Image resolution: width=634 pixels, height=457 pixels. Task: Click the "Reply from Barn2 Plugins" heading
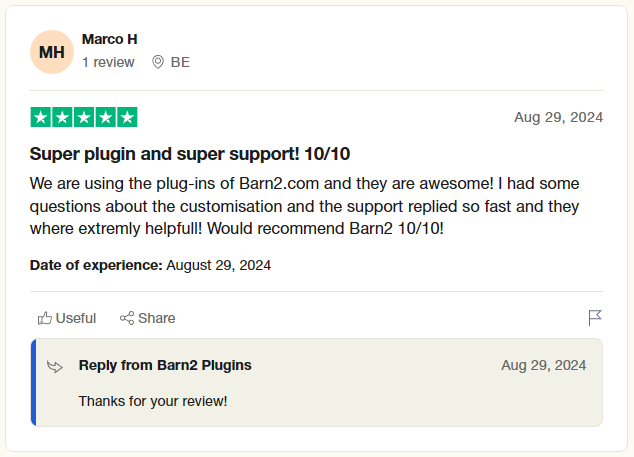click(165, 365)
